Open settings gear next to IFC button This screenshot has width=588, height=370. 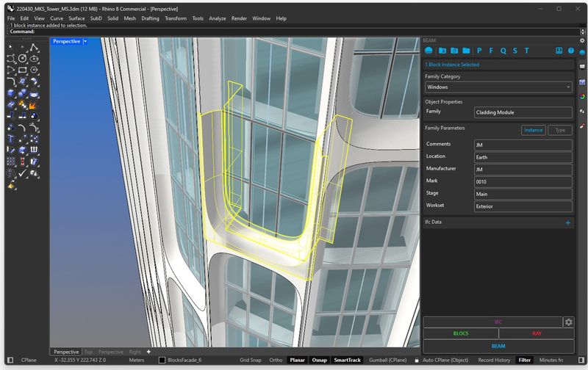(x=568, y=322)
